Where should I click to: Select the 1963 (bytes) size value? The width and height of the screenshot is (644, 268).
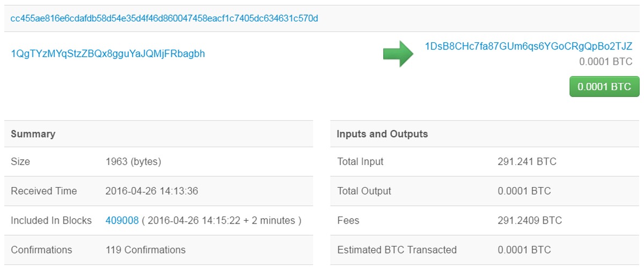pyautogui.click(x=133, y=161)
